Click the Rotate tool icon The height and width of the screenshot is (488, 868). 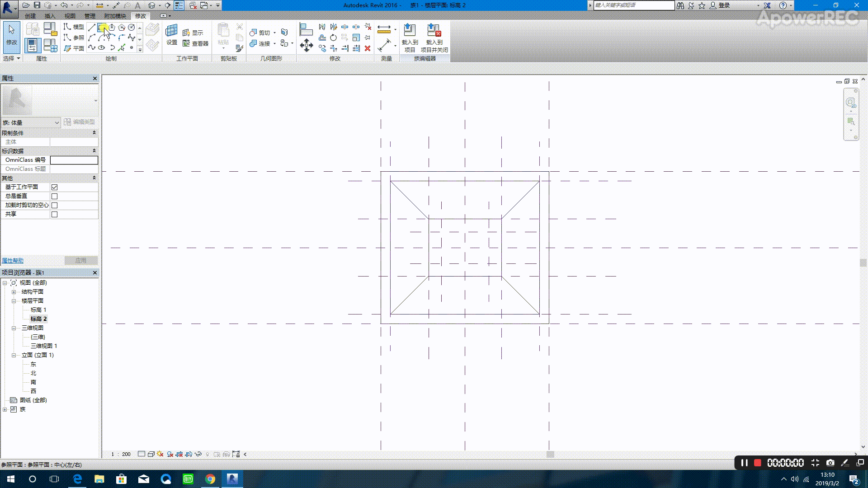333,38
